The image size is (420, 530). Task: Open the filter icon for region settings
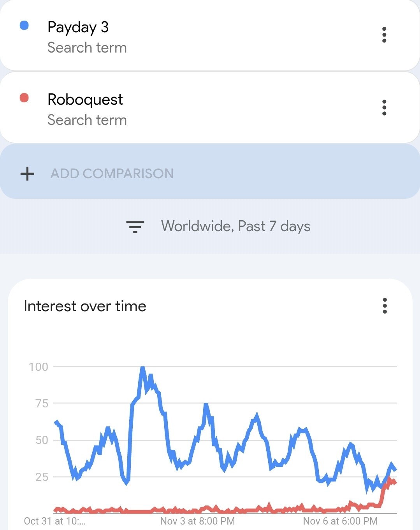pyautogui.click(x=135, y=226)
